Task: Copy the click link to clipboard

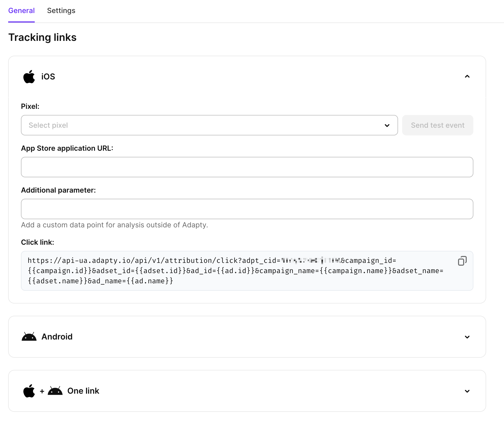Action: click(x=462, y=261)
